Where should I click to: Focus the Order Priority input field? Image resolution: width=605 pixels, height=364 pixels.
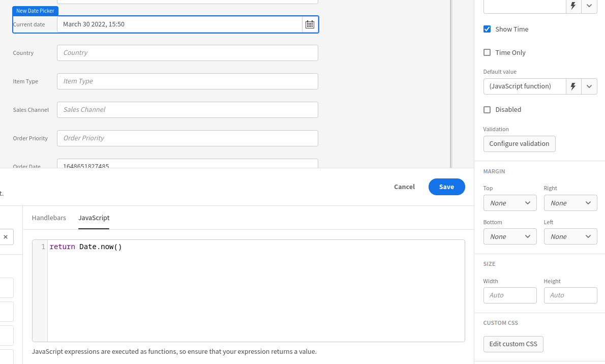pos(188,138)
